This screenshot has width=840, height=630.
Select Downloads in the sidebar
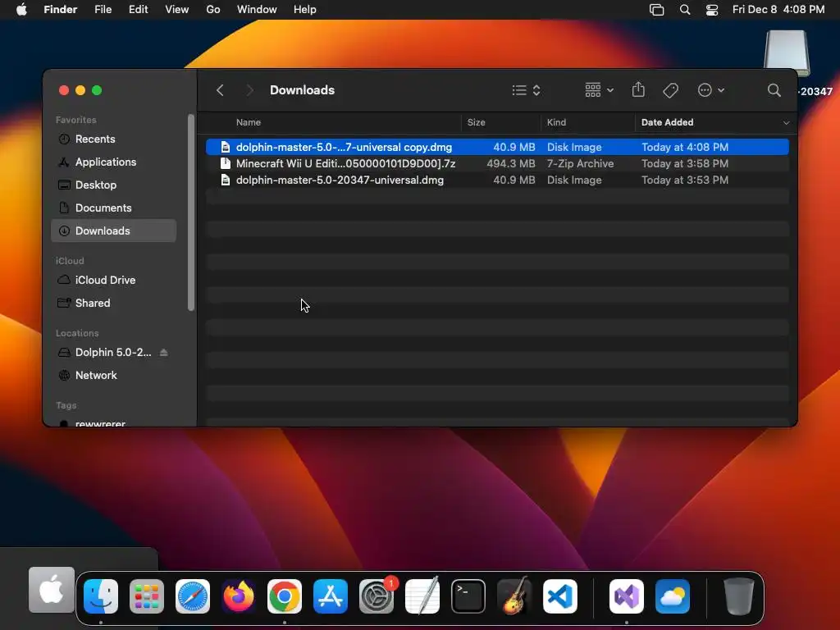113,231
